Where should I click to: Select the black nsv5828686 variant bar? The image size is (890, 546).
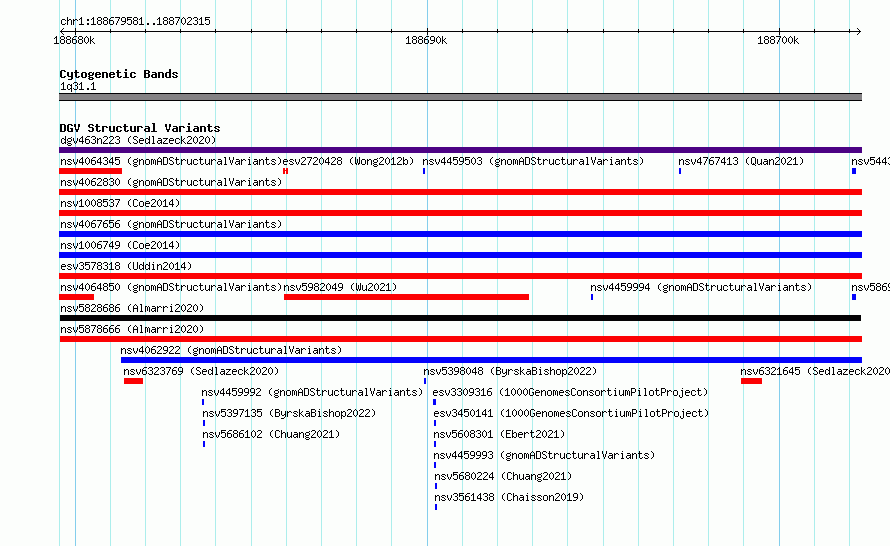click(x=460, y=318)
